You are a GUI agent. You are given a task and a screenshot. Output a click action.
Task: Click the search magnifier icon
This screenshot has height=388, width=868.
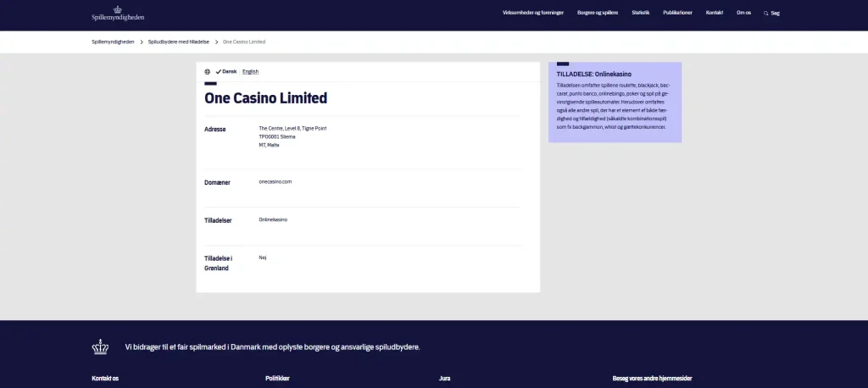click(x=766, y=14)
